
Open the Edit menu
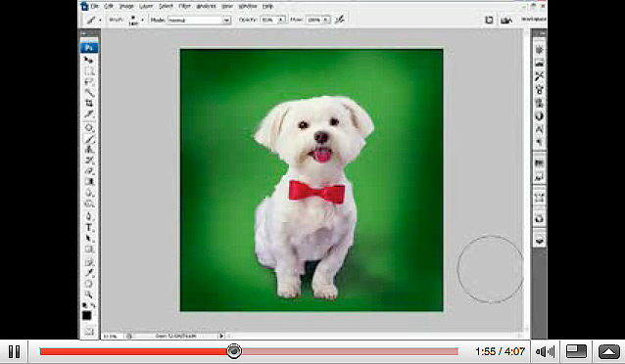109,7
